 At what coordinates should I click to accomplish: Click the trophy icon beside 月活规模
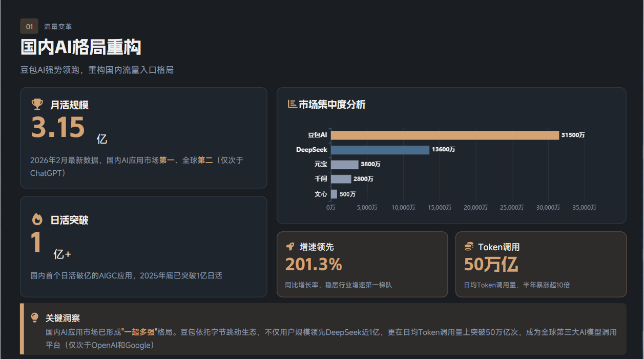tap(37, 105)
